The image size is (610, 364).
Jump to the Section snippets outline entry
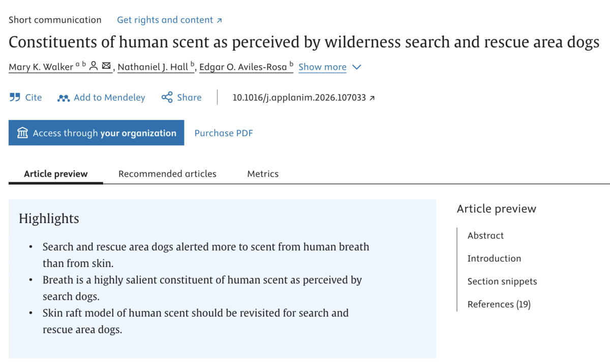point(502,282)
